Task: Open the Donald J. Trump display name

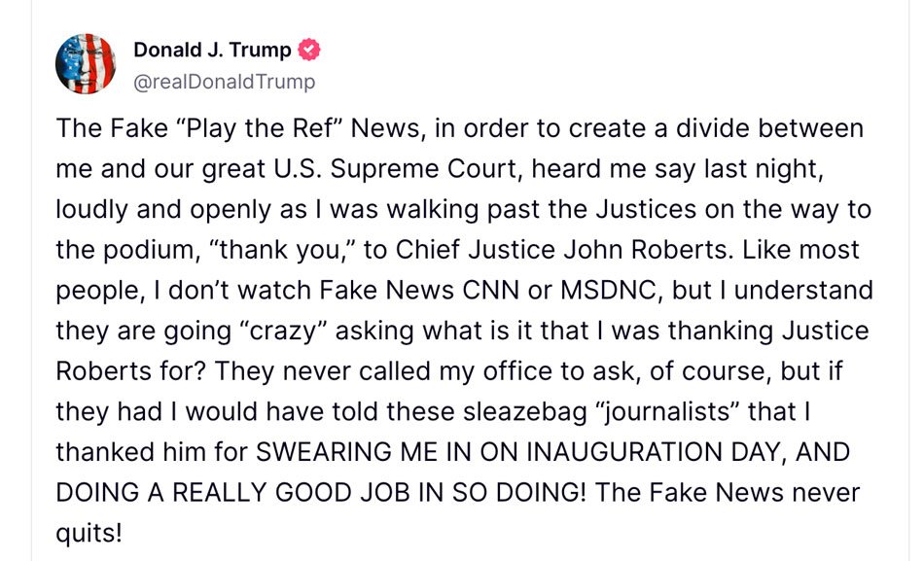Action: point(212,51)
